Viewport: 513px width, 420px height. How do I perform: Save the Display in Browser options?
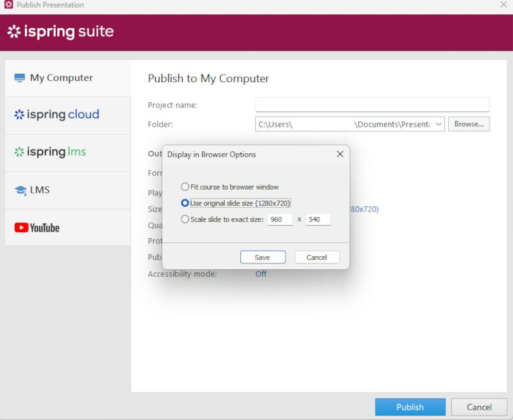[263, 257]
